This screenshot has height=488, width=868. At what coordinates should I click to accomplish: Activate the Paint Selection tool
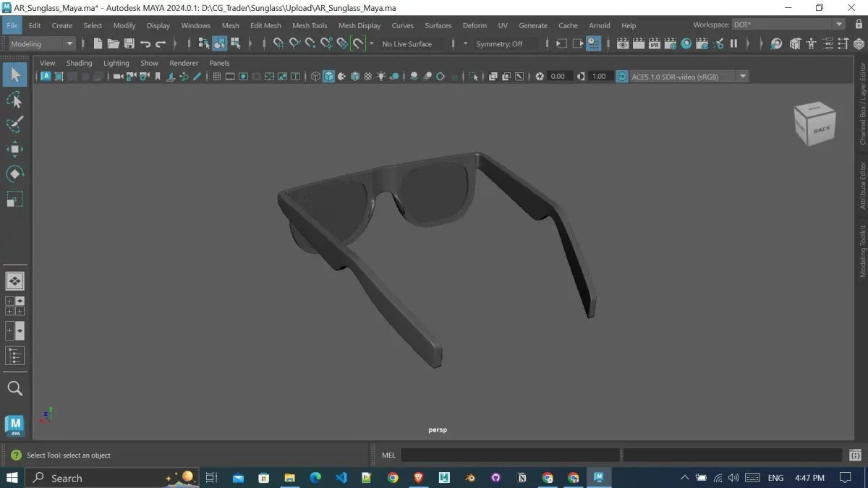[x=14, y=124]
